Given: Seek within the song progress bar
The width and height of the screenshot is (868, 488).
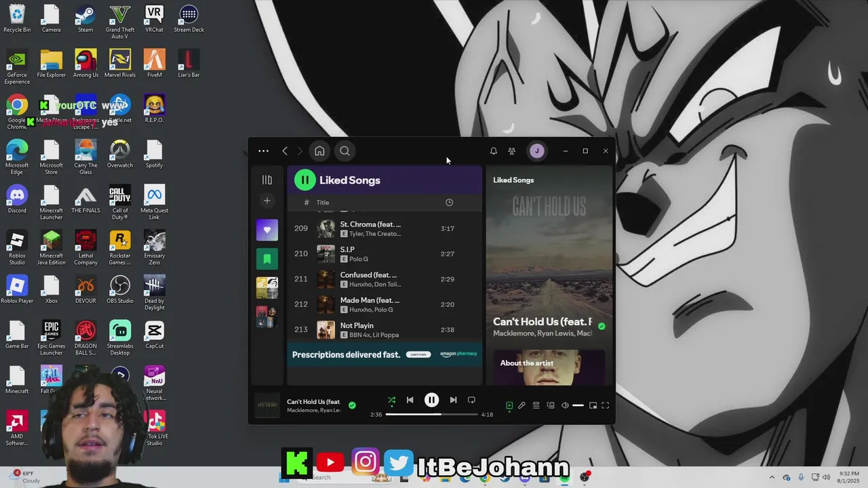Looking at the screenshot, I should coord(431,414).
